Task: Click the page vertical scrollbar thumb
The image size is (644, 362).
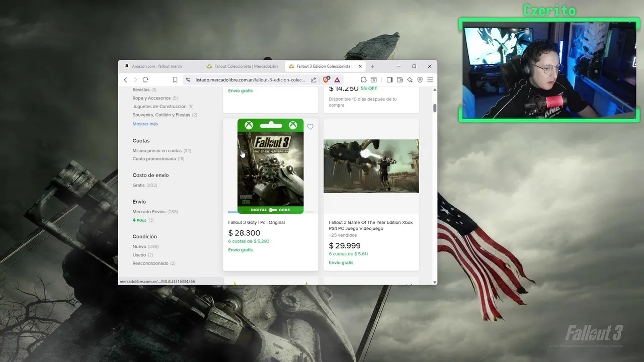Action: coord(435,108)
